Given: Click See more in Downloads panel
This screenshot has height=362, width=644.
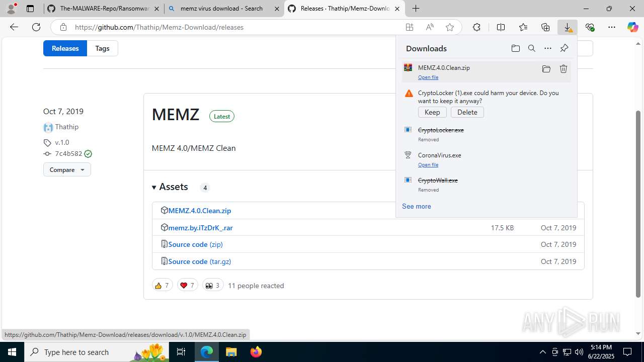Looking at the screenshot, I should pyautogui.click(x=417, y=206).
